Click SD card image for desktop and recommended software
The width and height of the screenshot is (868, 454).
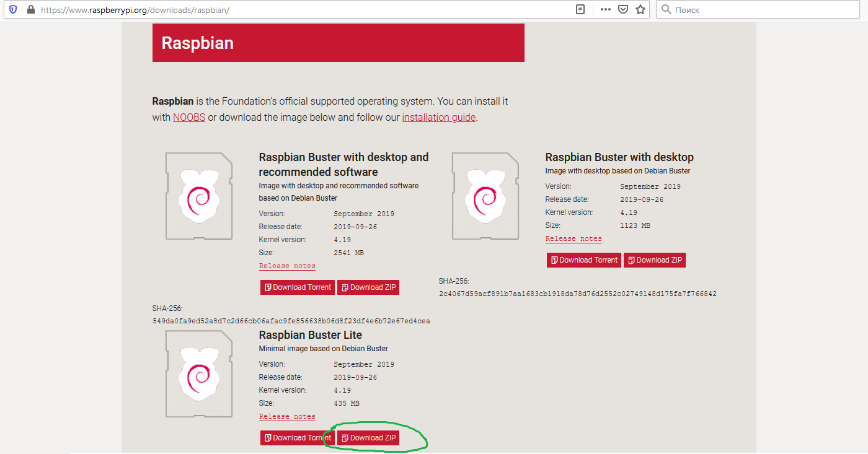coord(199,196)
